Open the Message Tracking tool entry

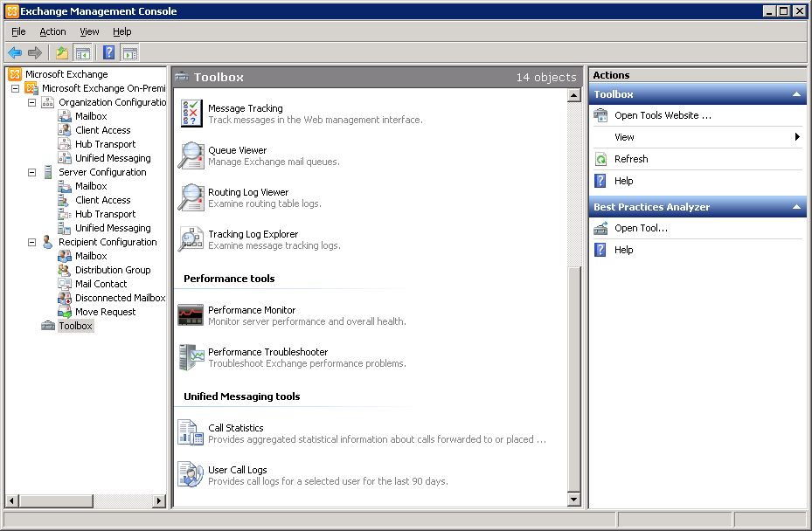246,108
